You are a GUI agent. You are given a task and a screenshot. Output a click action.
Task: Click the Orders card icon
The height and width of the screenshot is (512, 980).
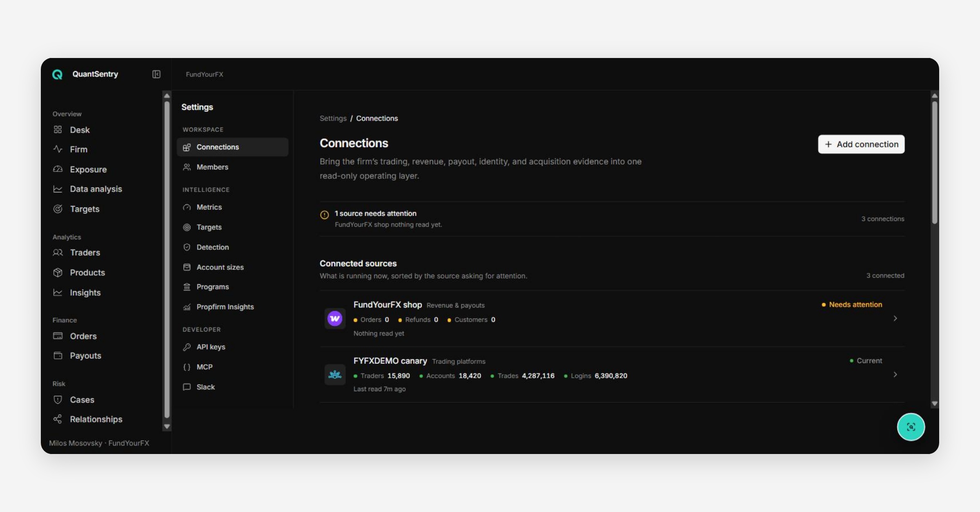click(x=58, y=336)
